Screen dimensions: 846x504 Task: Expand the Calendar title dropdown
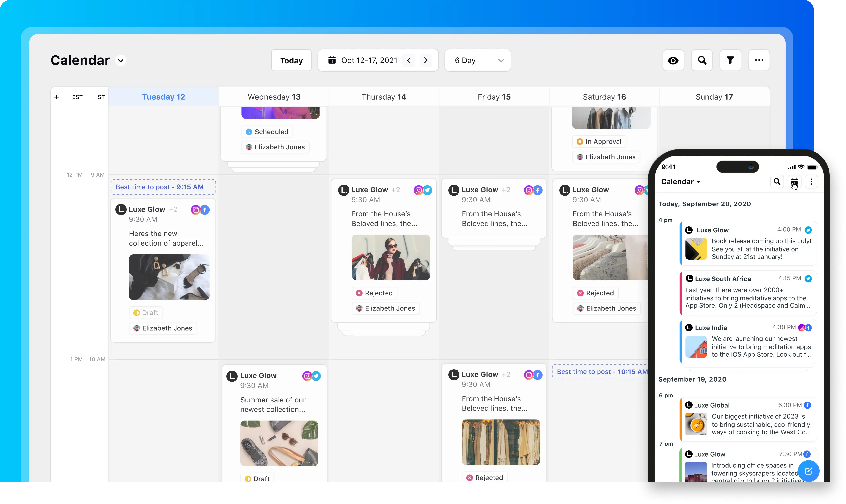[x=121, y=61]
